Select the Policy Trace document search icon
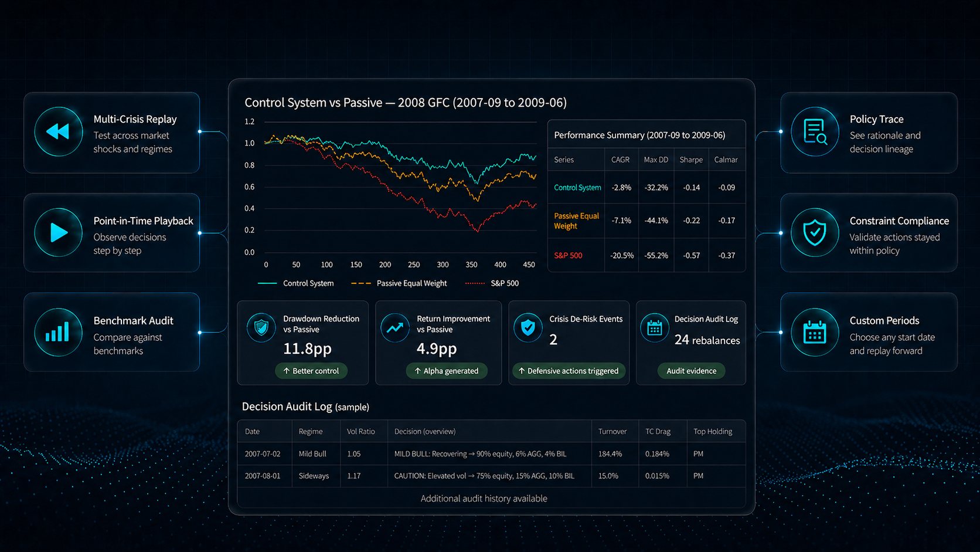Screen dimensions: 980x552 [x=815, y=131]
